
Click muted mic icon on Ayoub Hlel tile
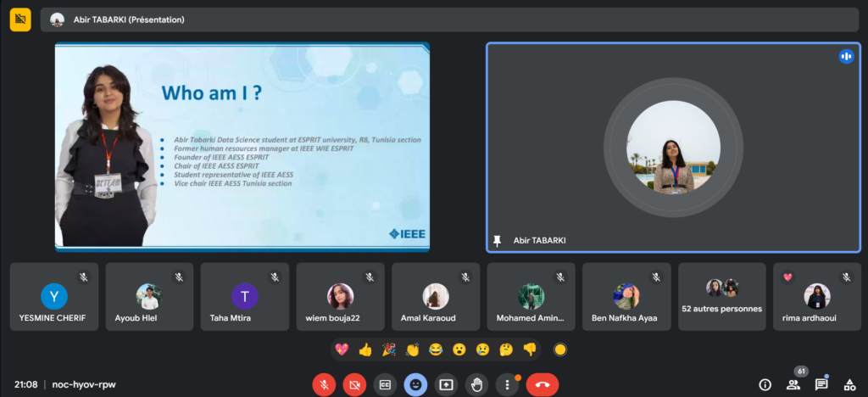pos(179,277)
